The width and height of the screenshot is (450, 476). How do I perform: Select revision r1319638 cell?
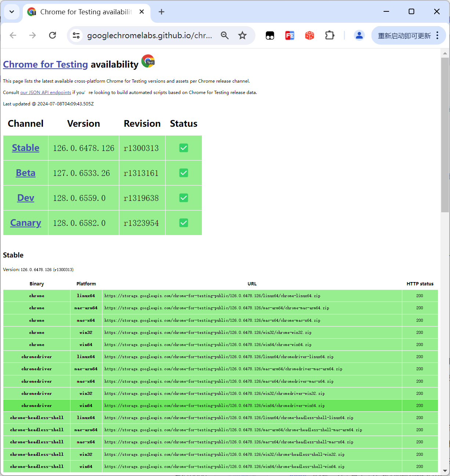[142, 198]
